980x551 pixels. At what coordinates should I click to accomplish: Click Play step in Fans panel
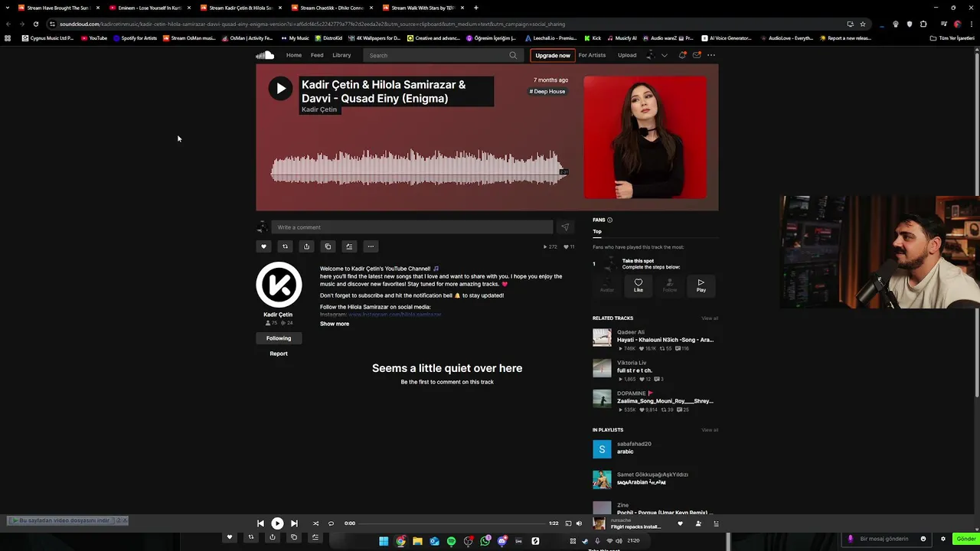coord(701,285)
